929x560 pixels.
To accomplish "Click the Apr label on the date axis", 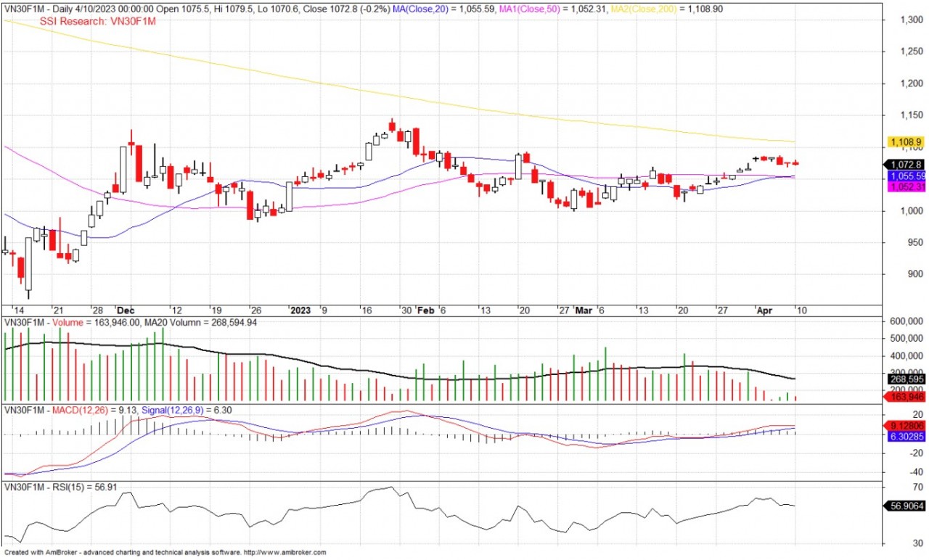I will (764, 310).
